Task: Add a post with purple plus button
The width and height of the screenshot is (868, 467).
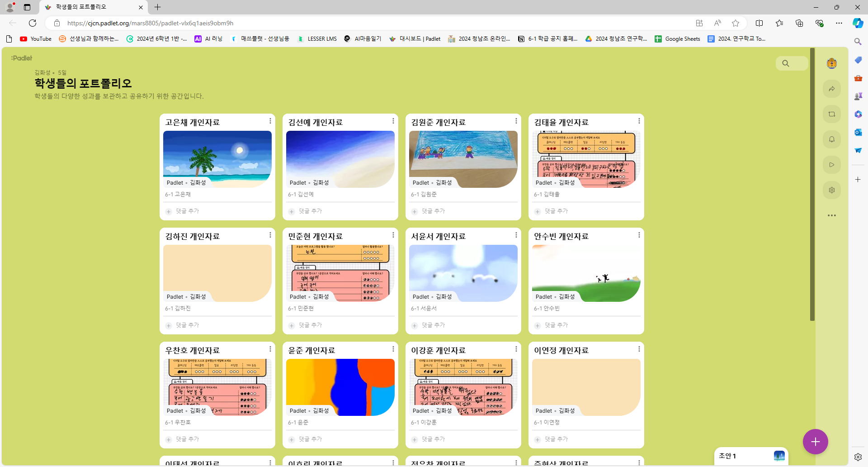Action: tap(816, 442)
